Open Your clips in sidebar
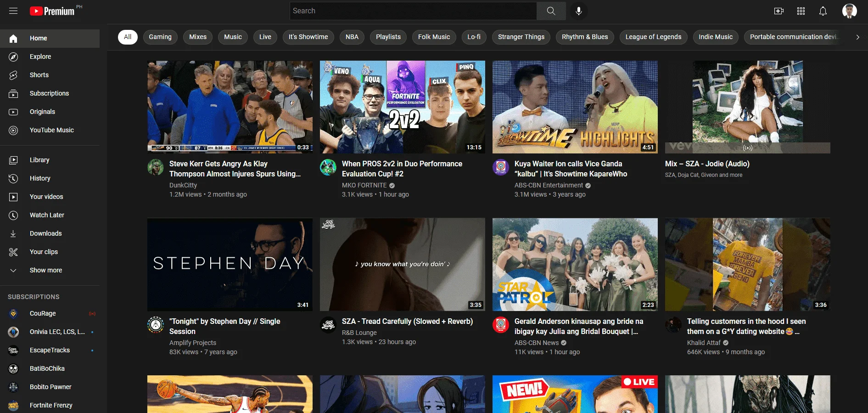 click(x=50, y=252)
